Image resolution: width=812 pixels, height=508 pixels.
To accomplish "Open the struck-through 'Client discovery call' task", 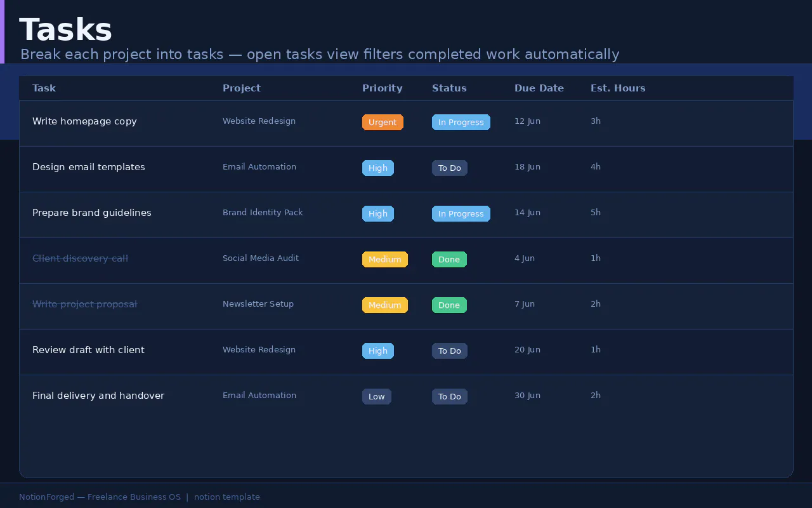I will (80, 258).
